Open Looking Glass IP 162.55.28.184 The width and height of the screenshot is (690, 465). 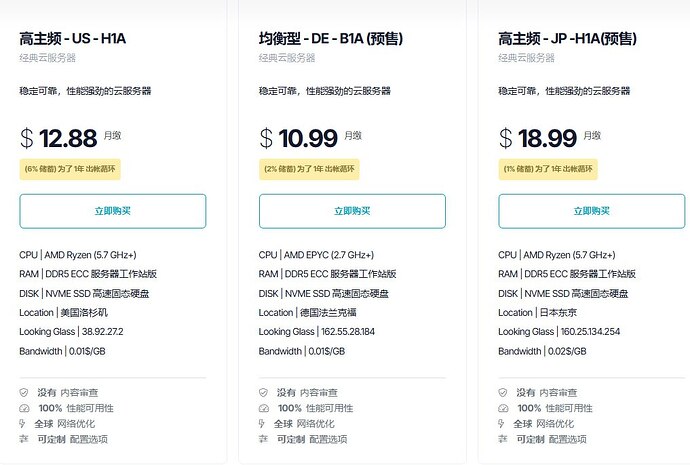(348, 332)
